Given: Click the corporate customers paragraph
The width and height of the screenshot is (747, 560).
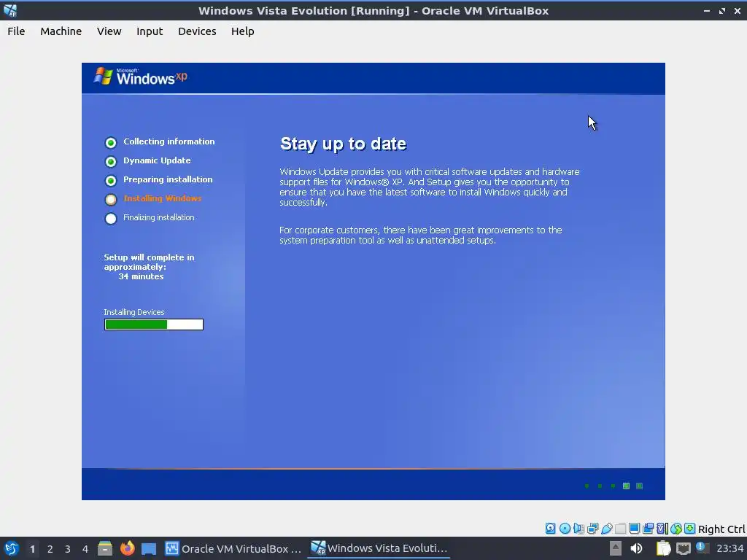Looking at the screenshot, I should click(x=421, y=236).
